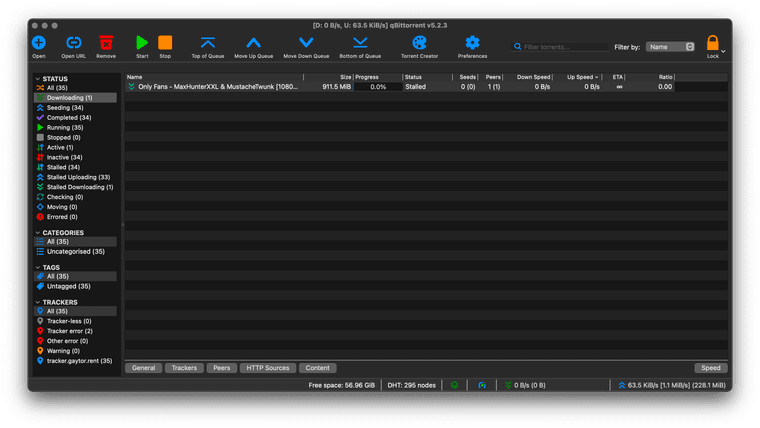Sort by the Status column header
Viewport: 760px width, 428px height.
pos(428,77)
